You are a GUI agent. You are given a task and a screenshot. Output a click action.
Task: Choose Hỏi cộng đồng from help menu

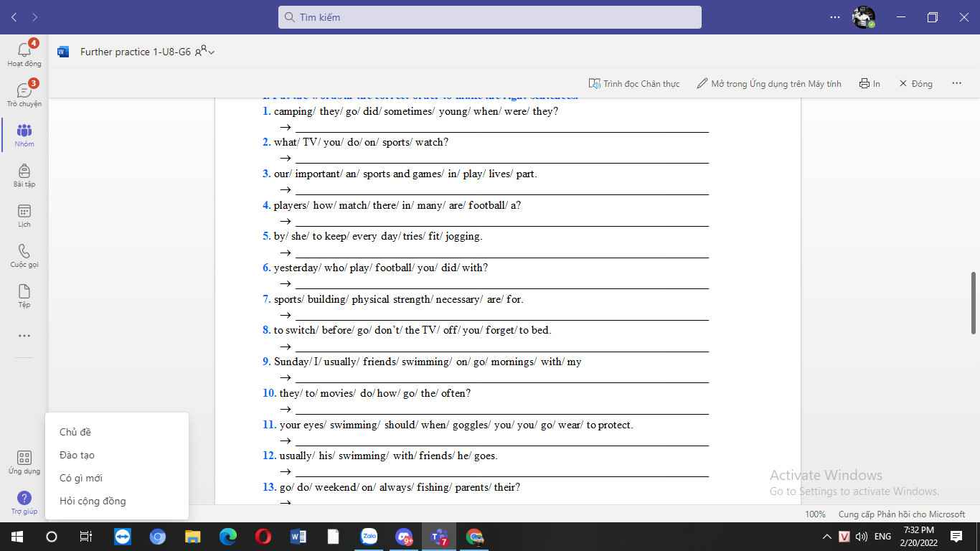pos(93,501)
